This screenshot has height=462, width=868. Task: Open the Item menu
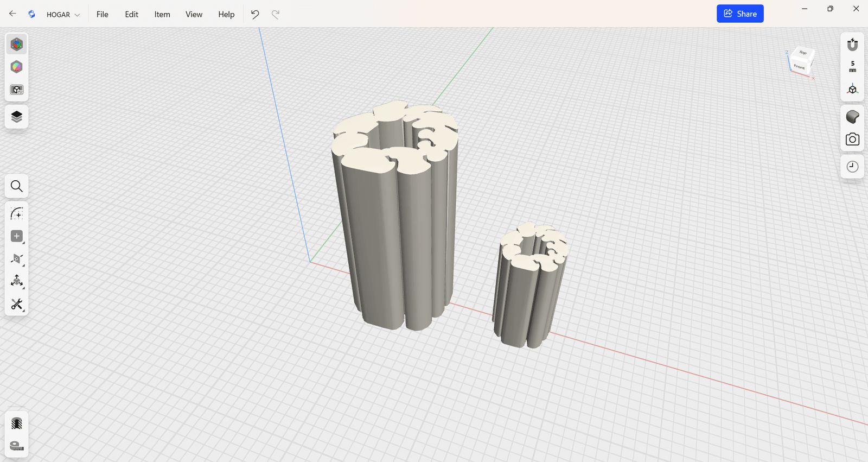point(162,14)
